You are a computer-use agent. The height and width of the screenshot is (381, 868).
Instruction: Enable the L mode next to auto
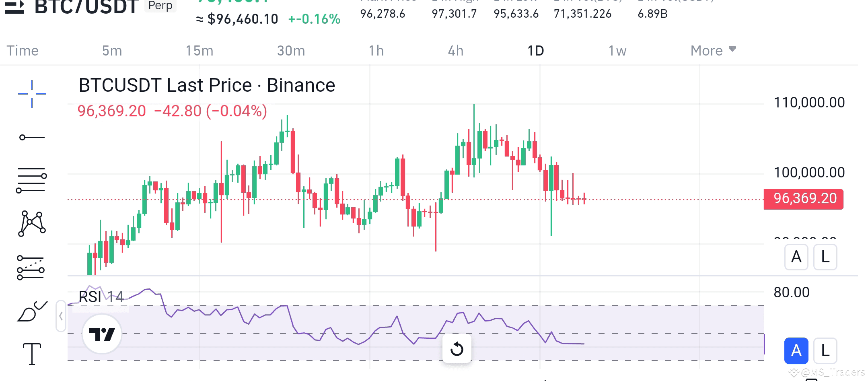click(825, 351)
